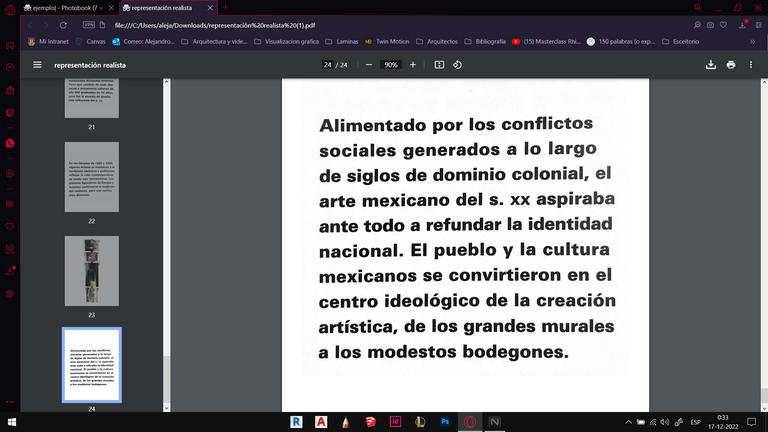Screen dimensions: 768x432
Task: Zoom in the PDF with plus button
Action: [x=413, y=65]
